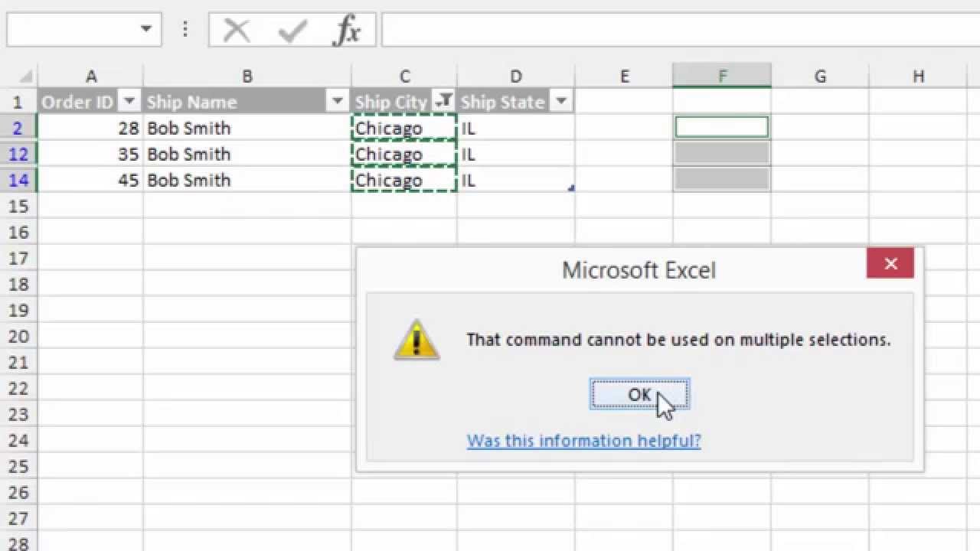Click the formula bar resize dots handle
The image size is (980, 551).
185,30
